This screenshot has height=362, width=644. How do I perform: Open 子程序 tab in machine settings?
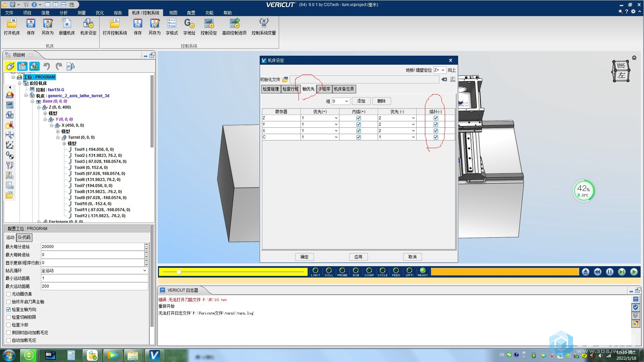[x=323, y=89]
